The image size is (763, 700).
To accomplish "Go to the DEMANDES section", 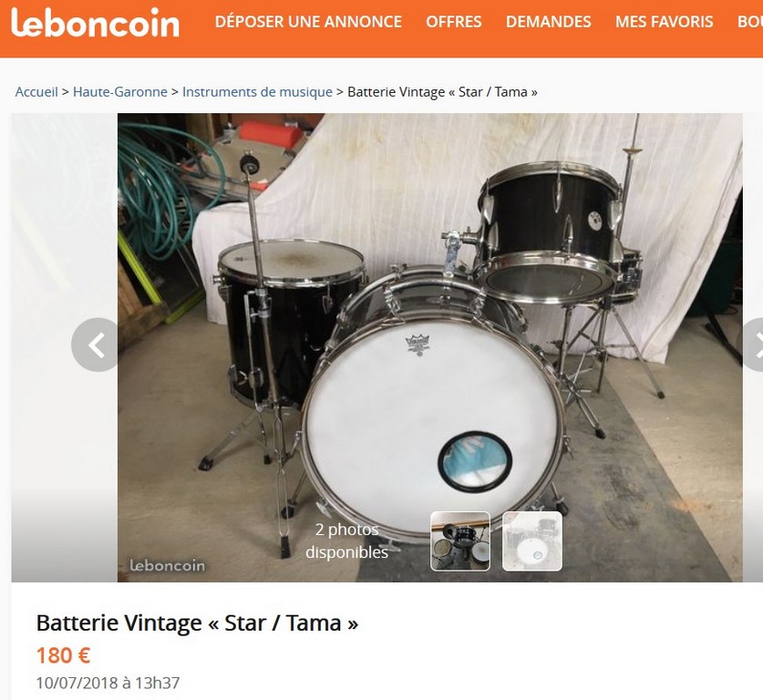I will coord(549,22).
